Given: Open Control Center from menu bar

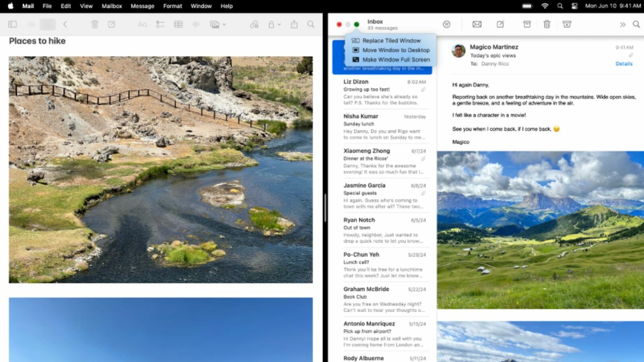Looking at the screenshot, I should click(574, 6).
